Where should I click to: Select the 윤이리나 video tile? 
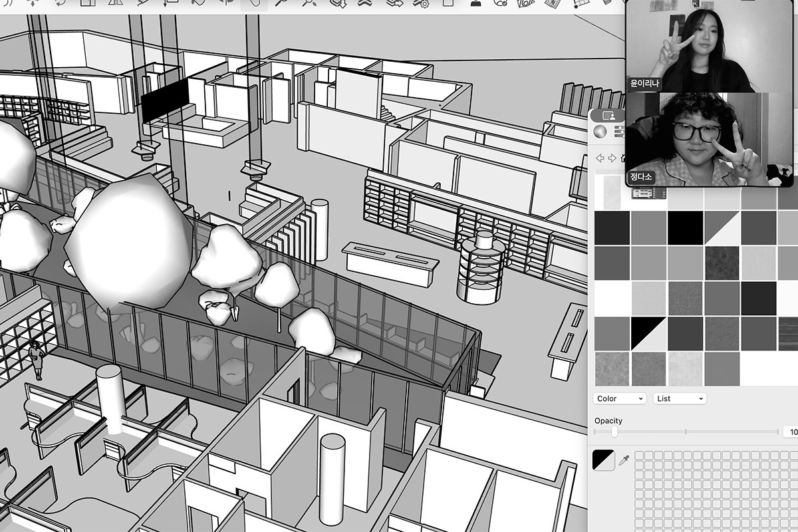click(x=710, y=47)
